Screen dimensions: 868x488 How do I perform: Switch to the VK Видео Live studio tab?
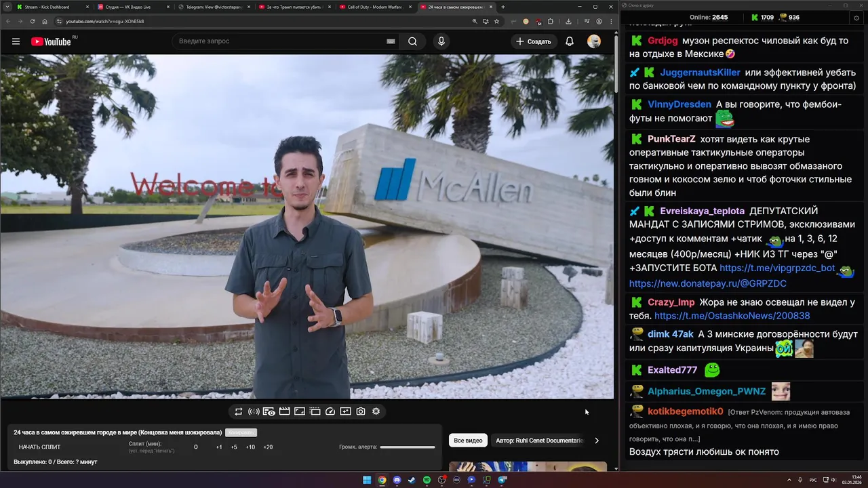tap(133, 7)
